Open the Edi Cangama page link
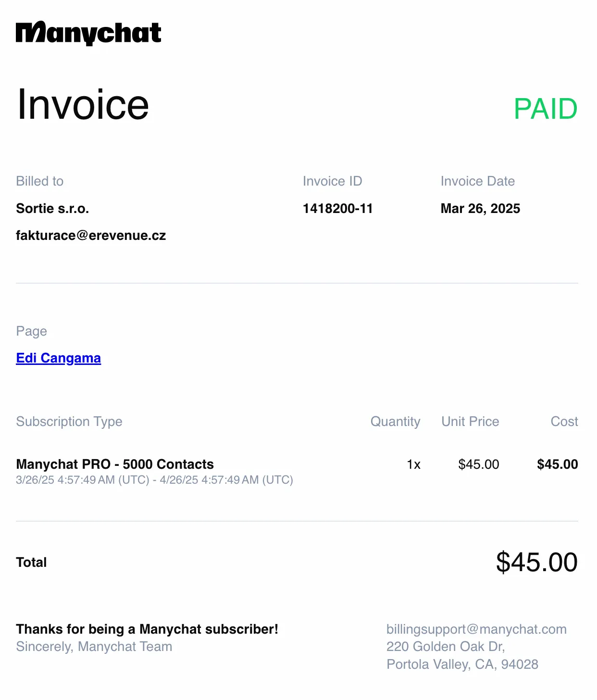This screenshot has width=597, height=700. pyautogui.click(x=59, y=358)
